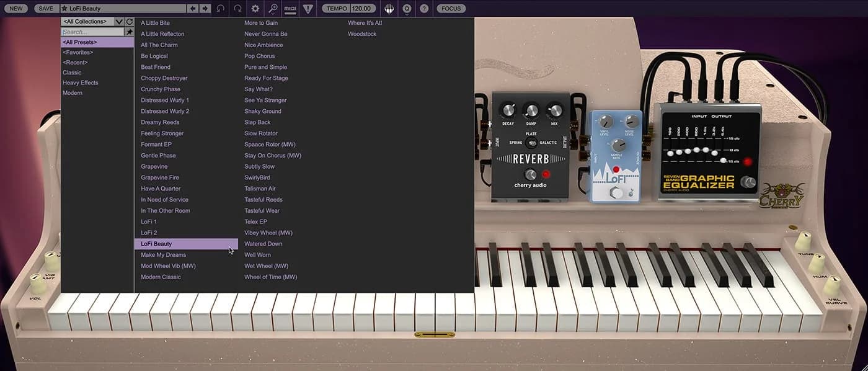The width and height of the screenshot is (868, 371).
Task: Open the settings gear icon
Action: coord(254,8)
